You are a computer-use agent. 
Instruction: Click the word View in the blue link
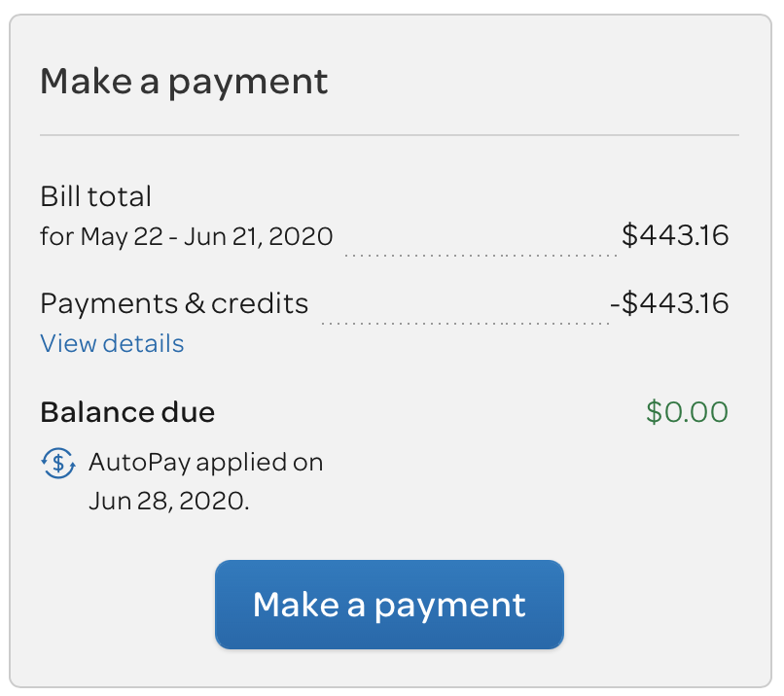[68, 344]
